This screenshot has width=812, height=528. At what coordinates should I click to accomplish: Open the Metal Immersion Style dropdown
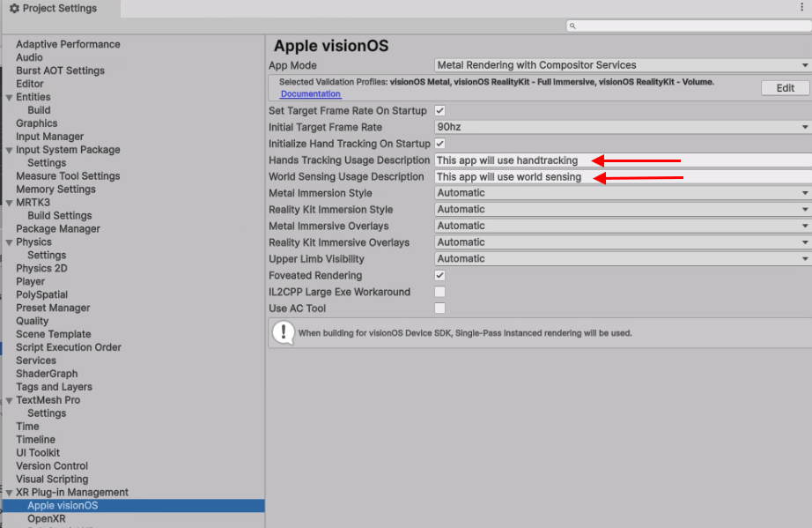tap(623, 193)
